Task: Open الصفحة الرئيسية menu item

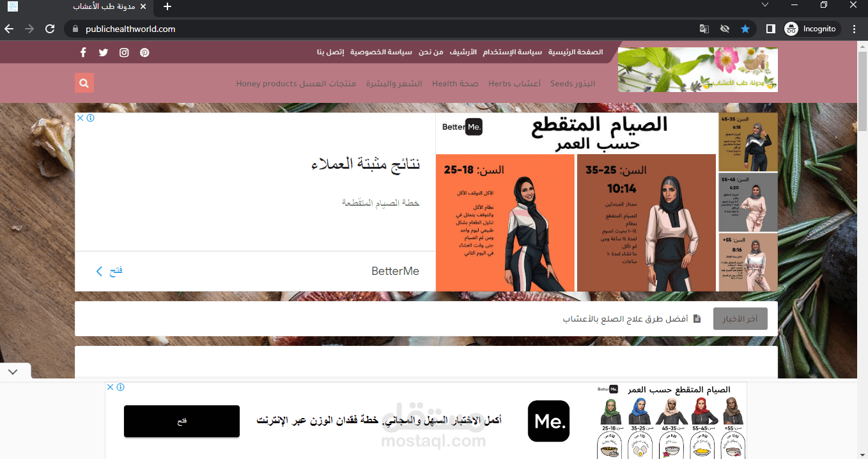Action: (575, 52)
